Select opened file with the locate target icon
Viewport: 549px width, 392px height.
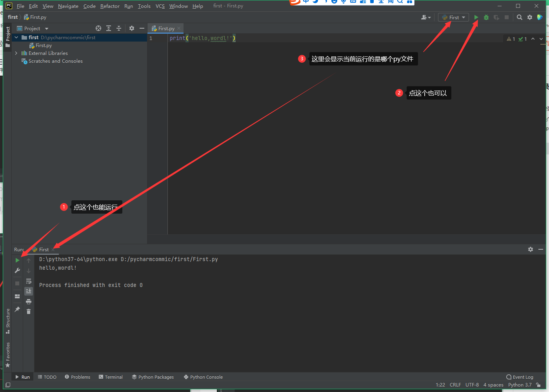[98, 28]
